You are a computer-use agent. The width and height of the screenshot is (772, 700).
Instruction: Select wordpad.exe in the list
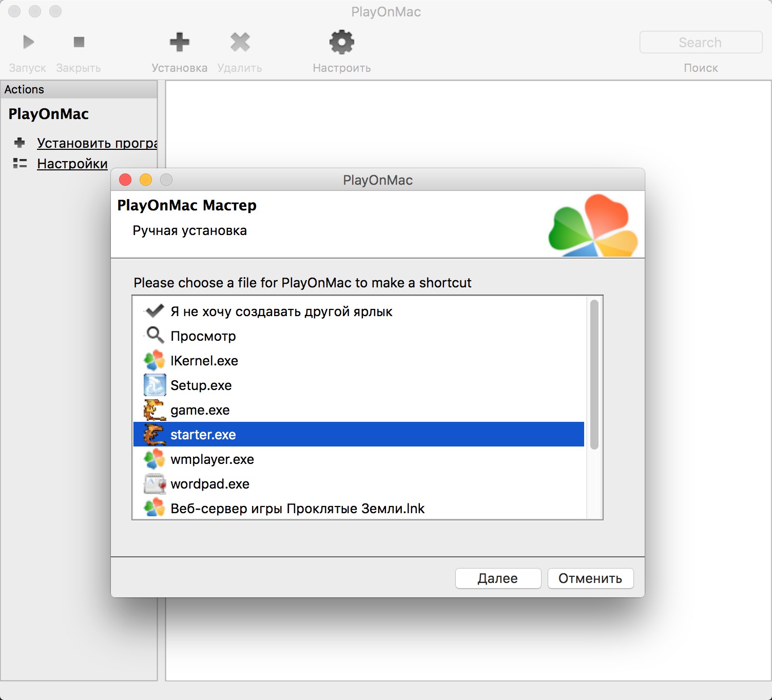click(x=209, y=484)
